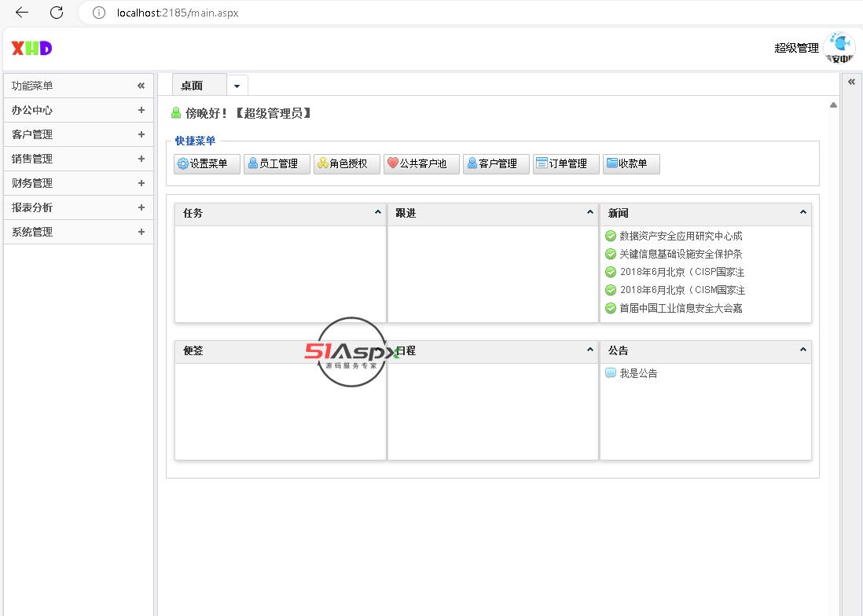Switch to the 桌面 tab

coord(193,86)
